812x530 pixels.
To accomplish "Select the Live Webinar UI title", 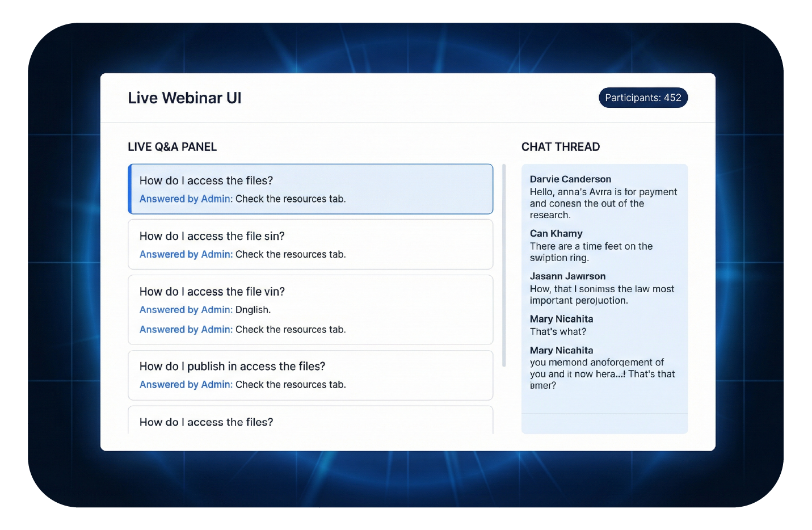I will [x=184, y=98].
